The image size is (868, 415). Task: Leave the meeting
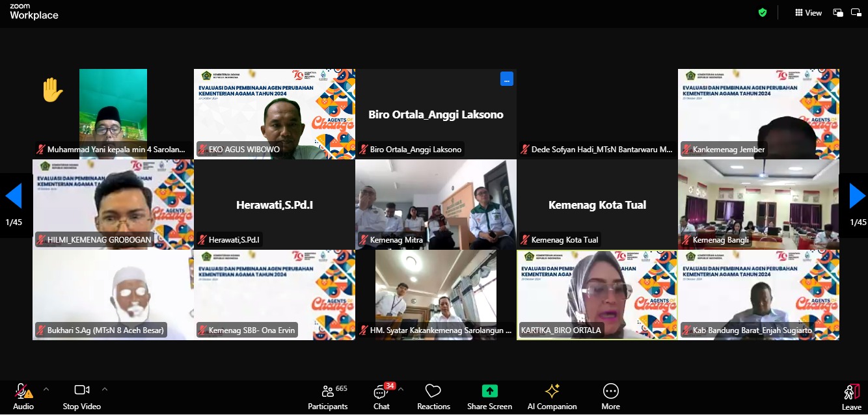click(851, 395)
